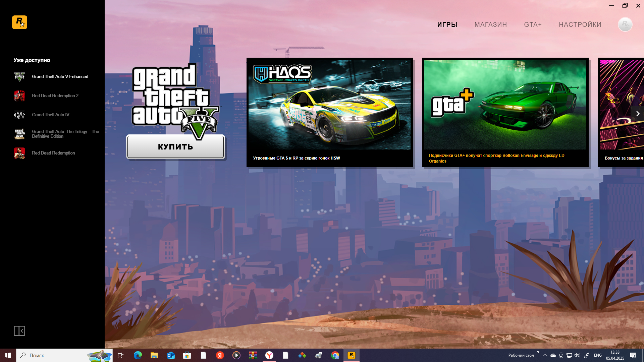Select Grand Theft Auto IV title

coord(51,115)
